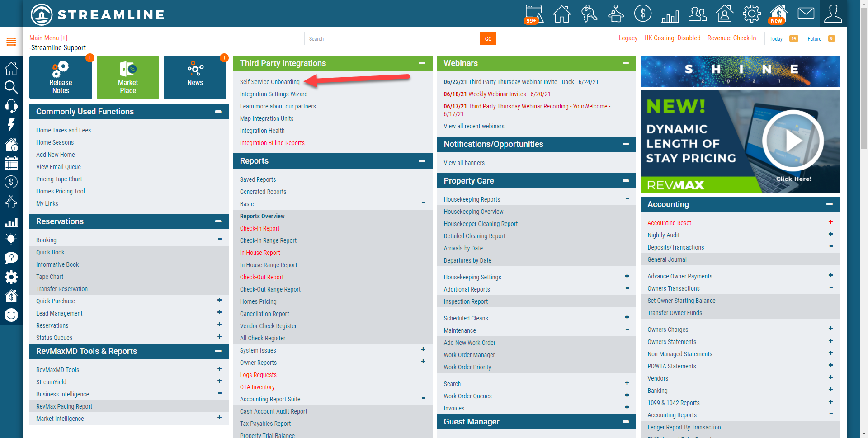Open the Self Service Onboarding link
The height and width of the screenshot is (438, 868).
pos(270,82)
